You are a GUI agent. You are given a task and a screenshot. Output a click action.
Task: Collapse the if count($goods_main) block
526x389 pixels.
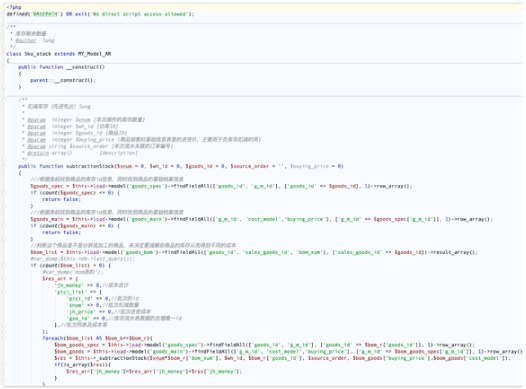pos(4,226)
